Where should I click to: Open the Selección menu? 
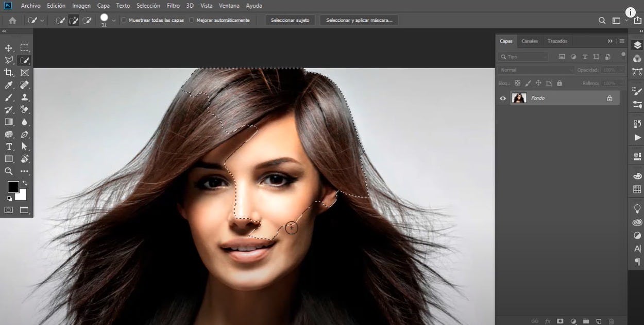(x=148, y=6)
